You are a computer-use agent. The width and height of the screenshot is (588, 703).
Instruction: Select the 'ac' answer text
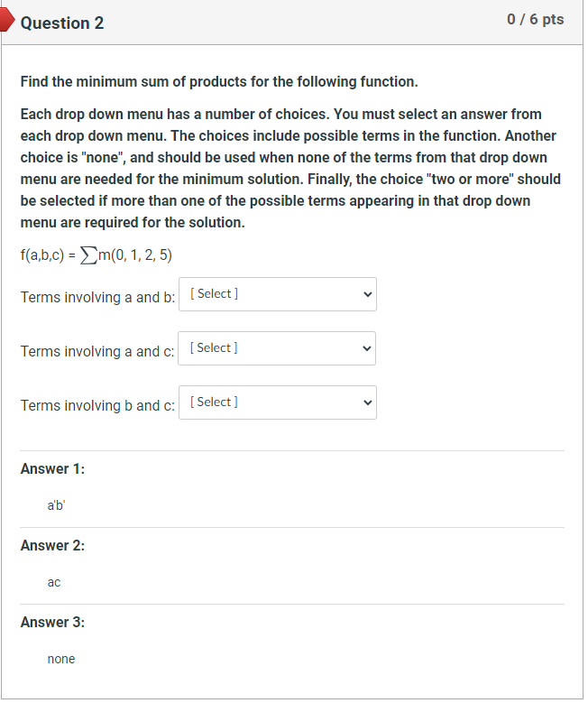coord(54,583)
